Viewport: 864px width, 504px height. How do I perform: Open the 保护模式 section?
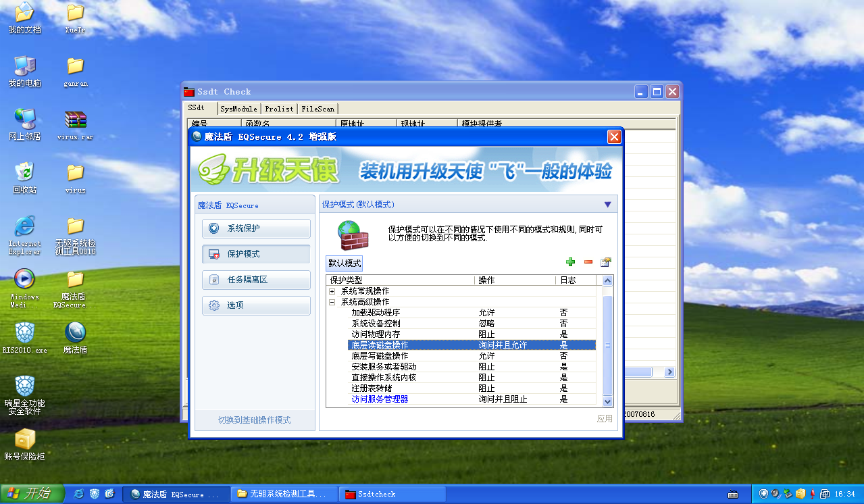tap(256, 254)
